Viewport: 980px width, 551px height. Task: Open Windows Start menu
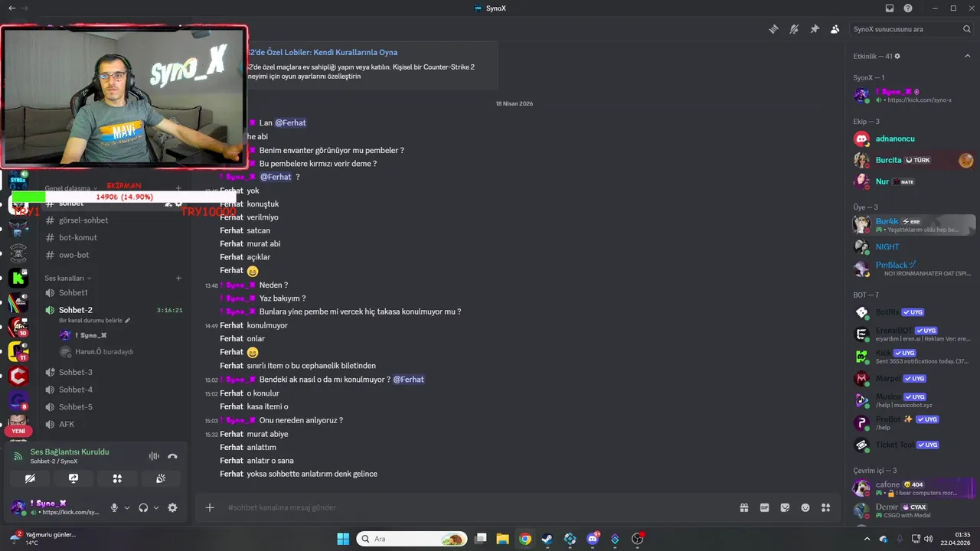(343, 539)
